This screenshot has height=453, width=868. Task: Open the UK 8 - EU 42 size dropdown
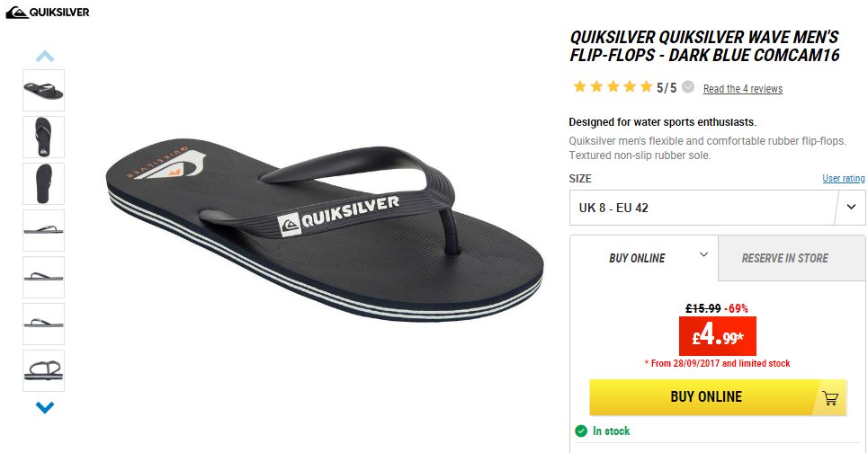718,208
